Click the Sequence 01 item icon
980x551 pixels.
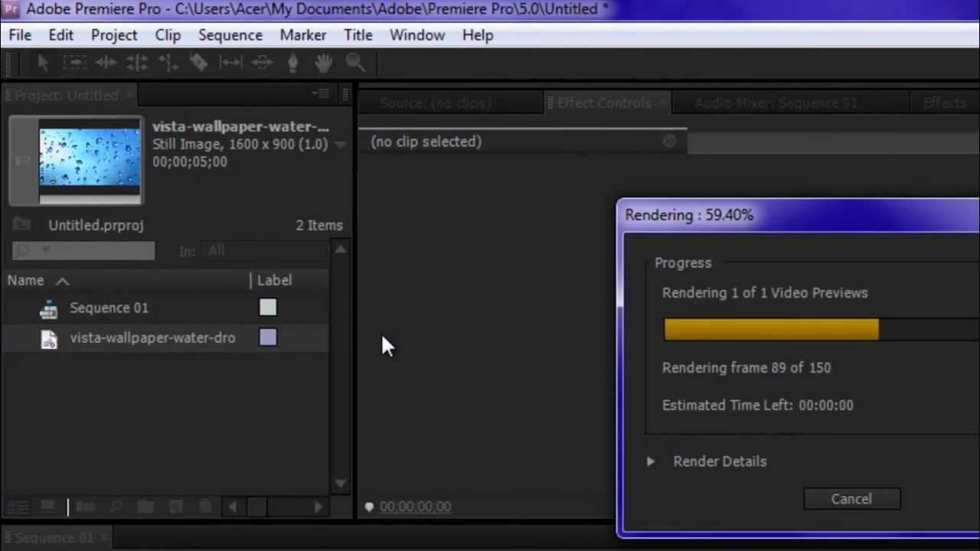tap(48, 308)
